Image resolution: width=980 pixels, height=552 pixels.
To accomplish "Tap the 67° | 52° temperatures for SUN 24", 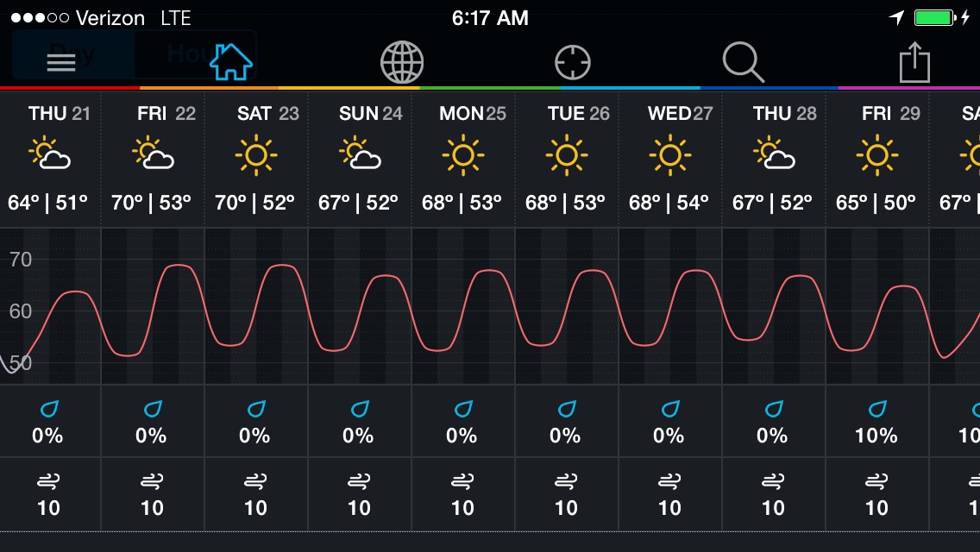I will click(358, 203).
